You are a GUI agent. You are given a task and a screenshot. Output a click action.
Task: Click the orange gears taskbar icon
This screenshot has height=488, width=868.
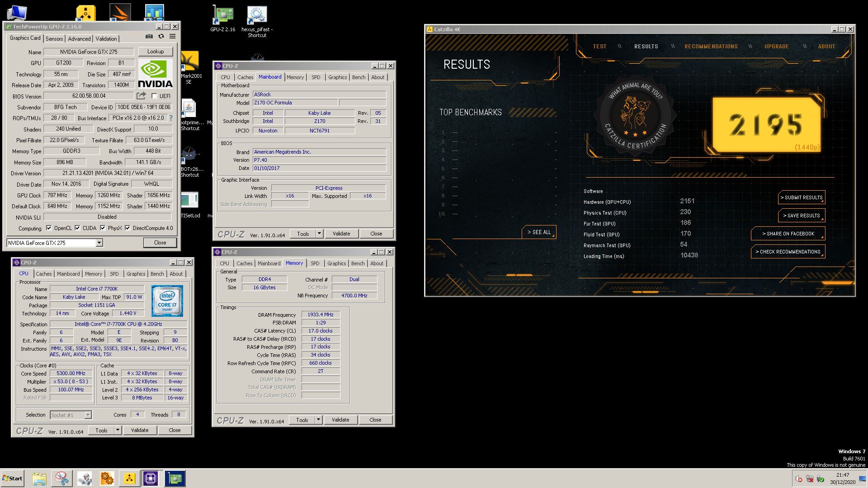pyautogui.click(x=107, y=479)
